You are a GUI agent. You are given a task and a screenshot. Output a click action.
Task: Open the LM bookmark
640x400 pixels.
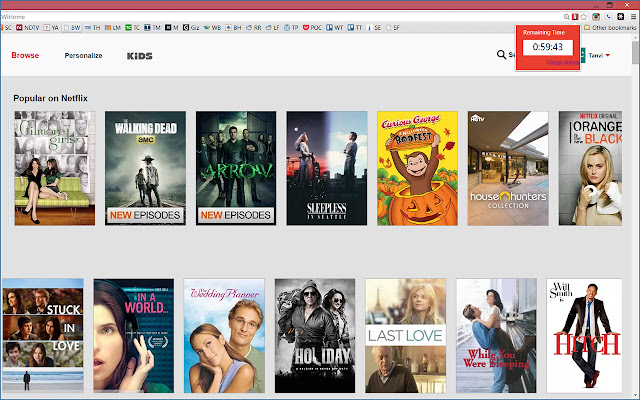[x=113, y=28]
